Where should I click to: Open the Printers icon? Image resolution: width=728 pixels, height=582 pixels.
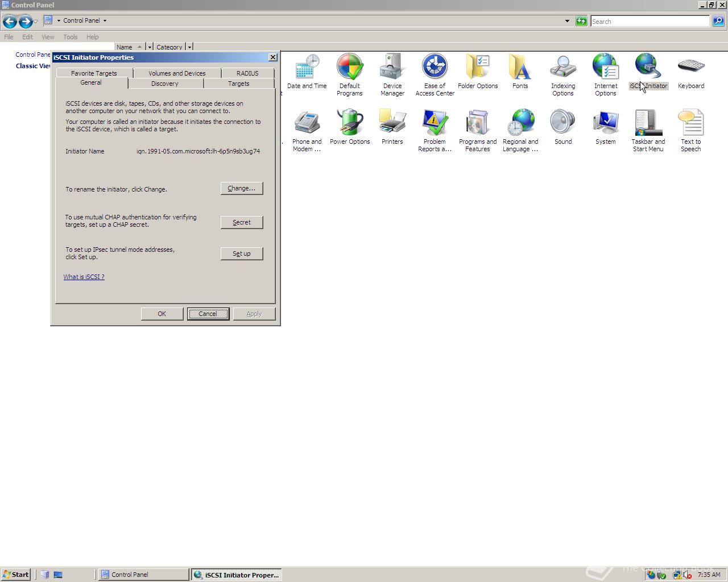coord(392,127)
